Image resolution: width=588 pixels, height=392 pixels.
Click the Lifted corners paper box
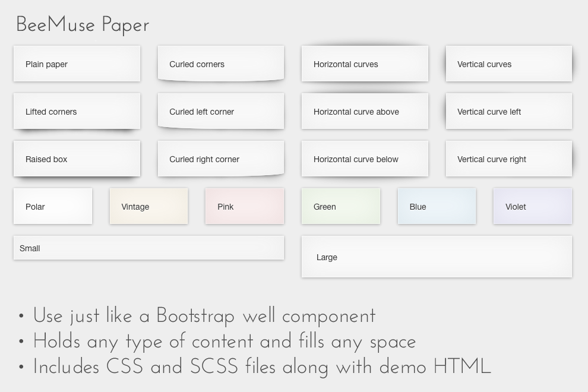click(77, 112)
